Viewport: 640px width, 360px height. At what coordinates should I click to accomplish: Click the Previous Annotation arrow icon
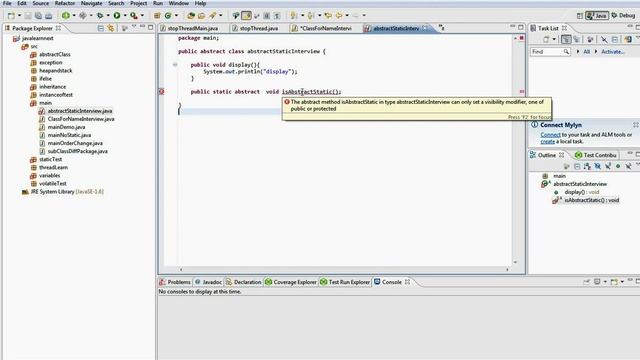pos(310,16)
